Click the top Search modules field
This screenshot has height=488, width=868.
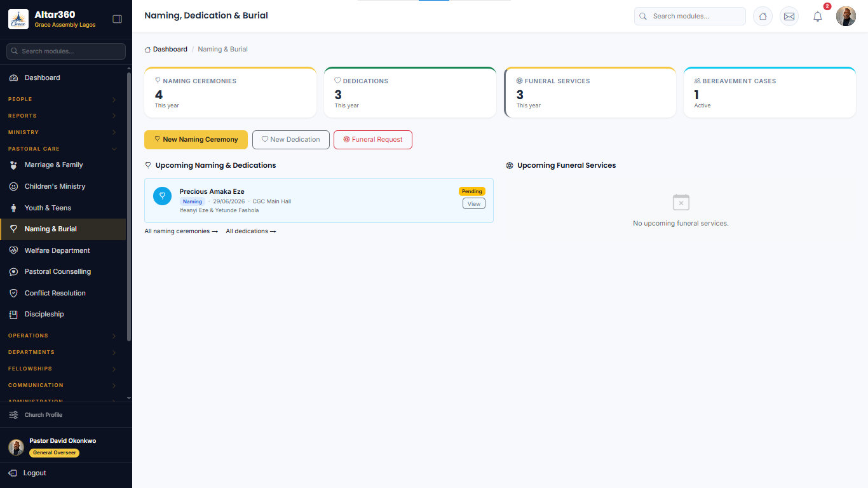(690, 17)
